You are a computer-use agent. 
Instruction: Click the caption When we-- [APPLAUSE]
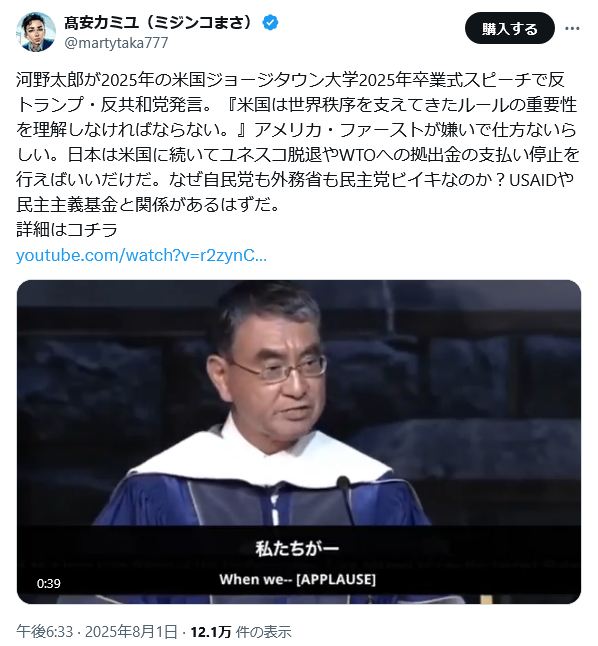point(298,579)
